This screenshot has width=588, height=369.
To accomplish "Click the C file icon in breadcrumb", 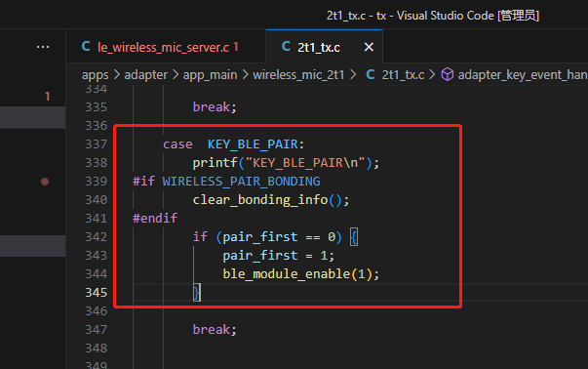I will point(371,74).
